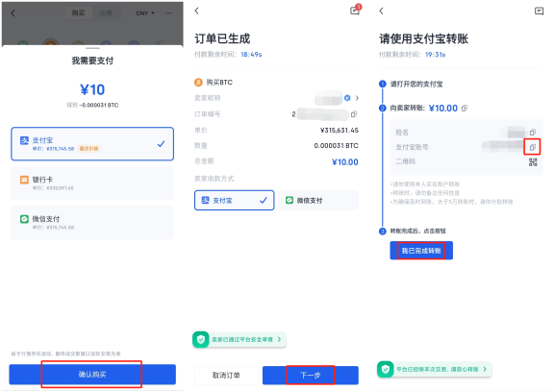The image size is (554, 392).
Task: Choose 微信支付 as seller payment method
Action: (318, 201)
